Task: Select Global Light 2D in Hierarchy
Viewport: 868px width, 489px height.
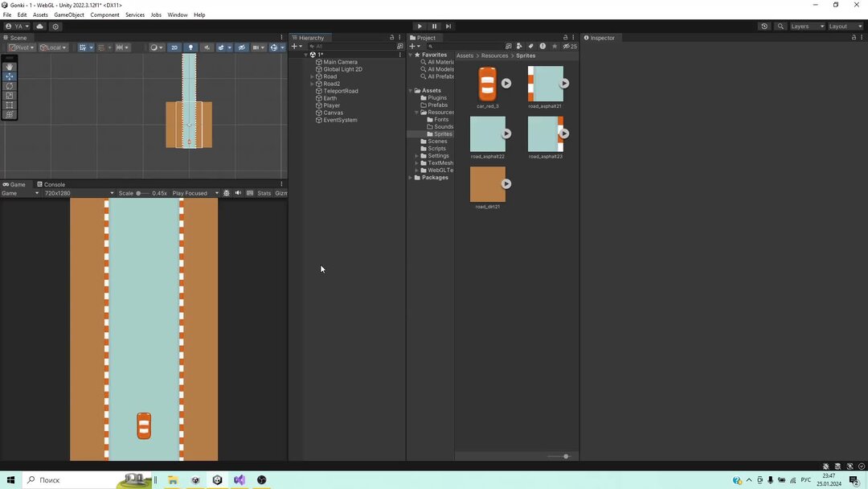Action: (342, 69)
